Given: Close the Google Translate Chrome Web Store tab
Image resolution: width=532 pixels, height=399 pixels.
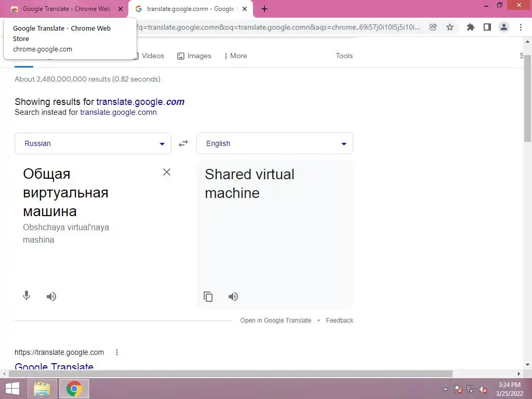Looking at the screenshot, I should (x=121, y=9).
